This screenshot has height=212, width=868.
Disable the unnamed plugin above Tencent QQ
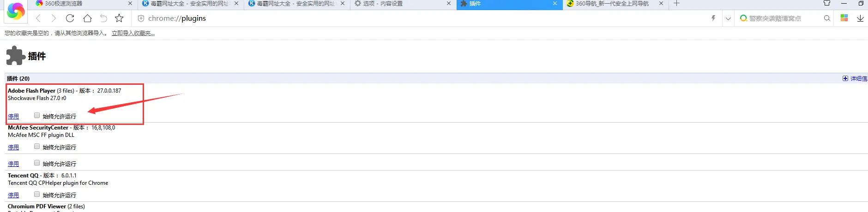click(13, 164)
